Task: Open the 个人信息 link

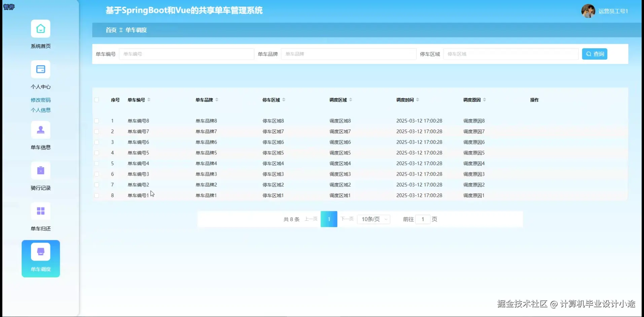Action: point(41,110)
